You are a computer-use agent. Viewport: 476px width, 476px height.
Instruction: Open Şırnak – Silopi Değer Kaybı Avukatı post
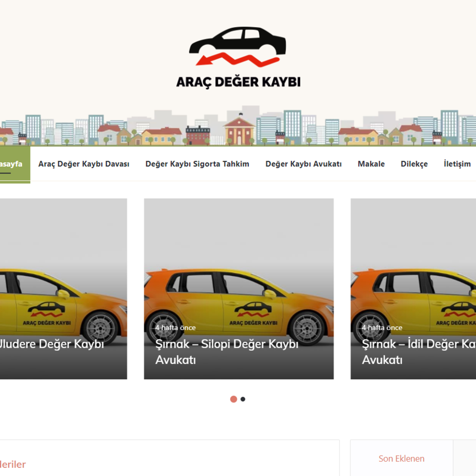tap(227, 352)
